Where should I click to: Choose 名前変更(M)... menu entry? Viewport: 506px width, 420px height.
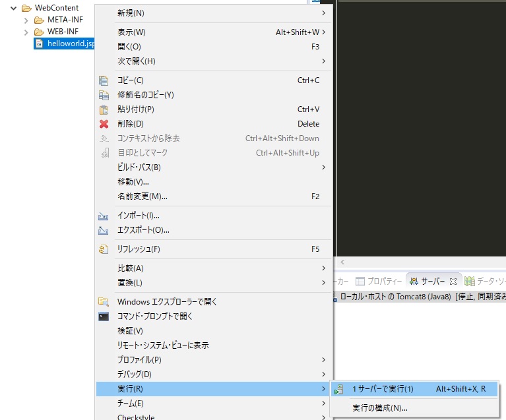pos(214,196)
